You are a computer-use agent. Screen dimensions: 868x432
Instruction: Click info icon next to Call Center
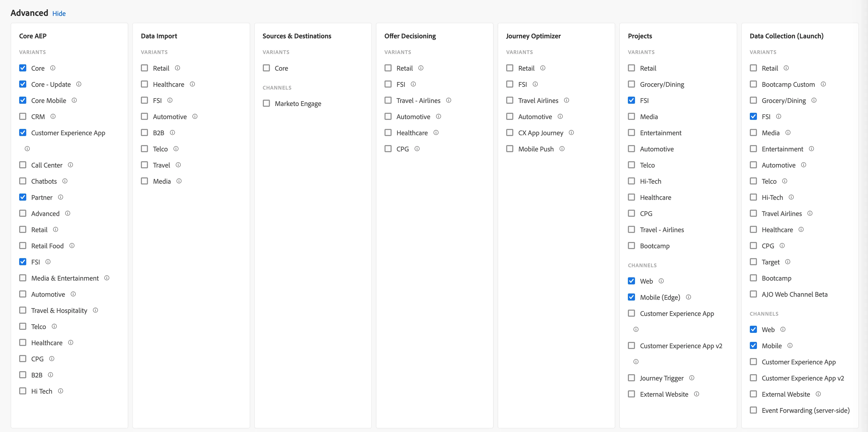(70, 165)
